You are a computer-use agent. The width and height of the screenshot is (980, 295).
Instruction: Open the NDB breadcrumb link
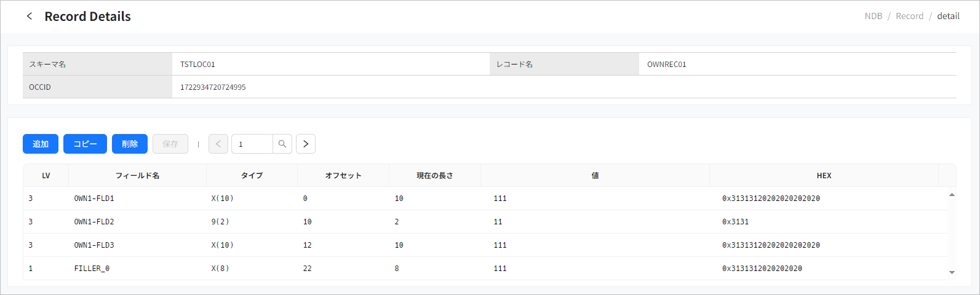874,16
